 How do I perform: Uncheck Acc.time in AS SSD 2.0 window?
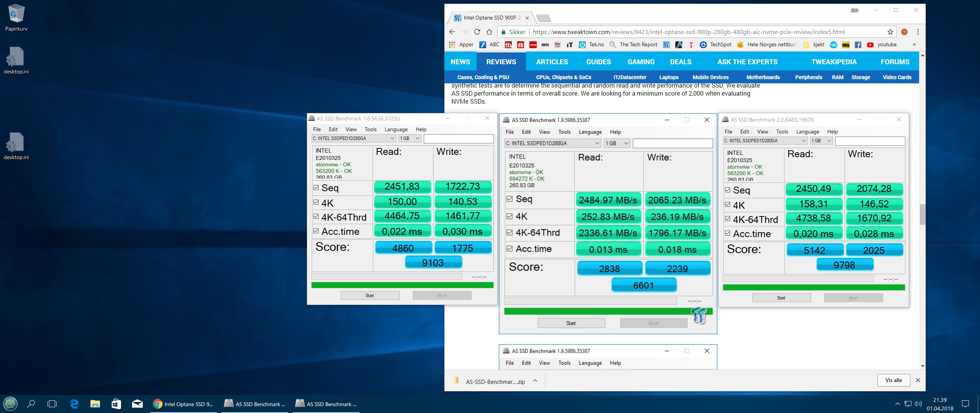point(728,233)
